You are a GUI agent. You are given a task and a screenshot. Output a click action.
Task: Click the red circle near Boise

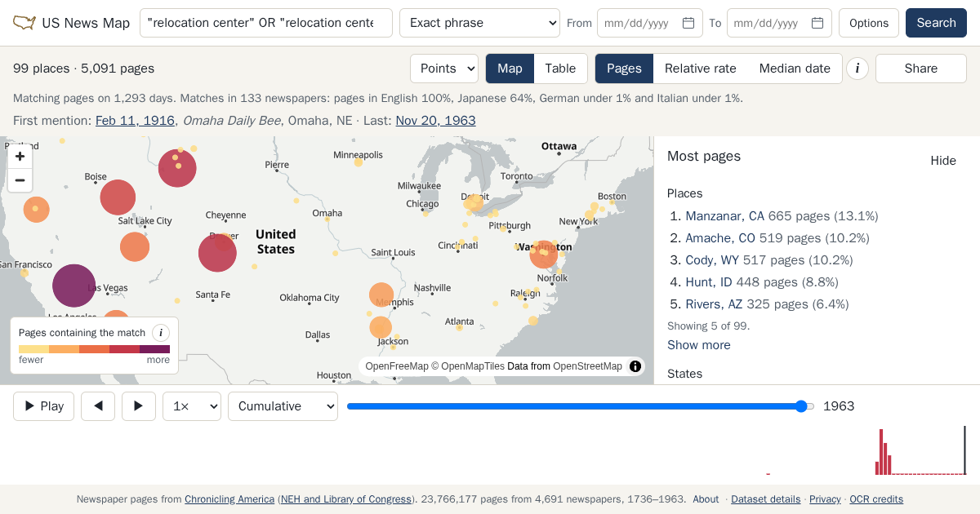point(118,197)
